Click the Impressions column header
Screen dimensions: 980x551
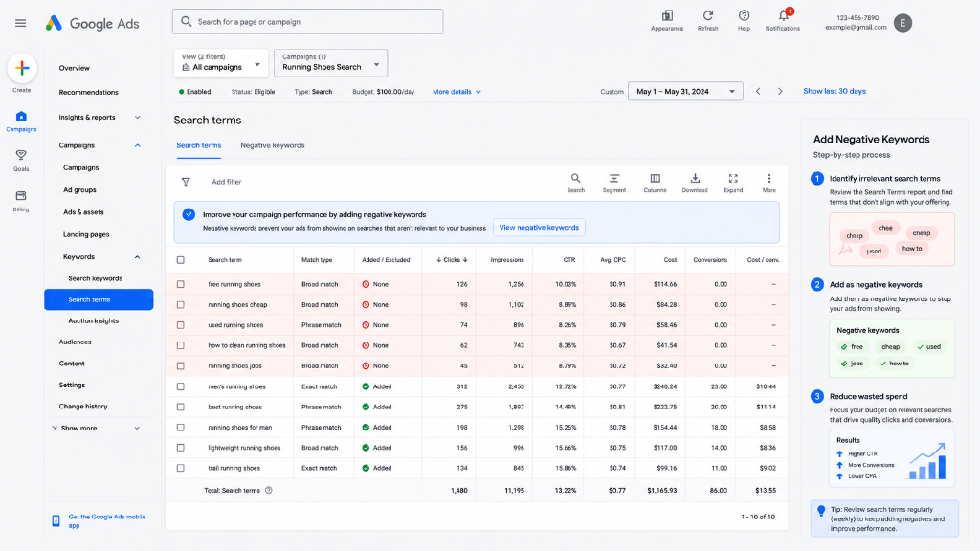(x=507, y=260)
